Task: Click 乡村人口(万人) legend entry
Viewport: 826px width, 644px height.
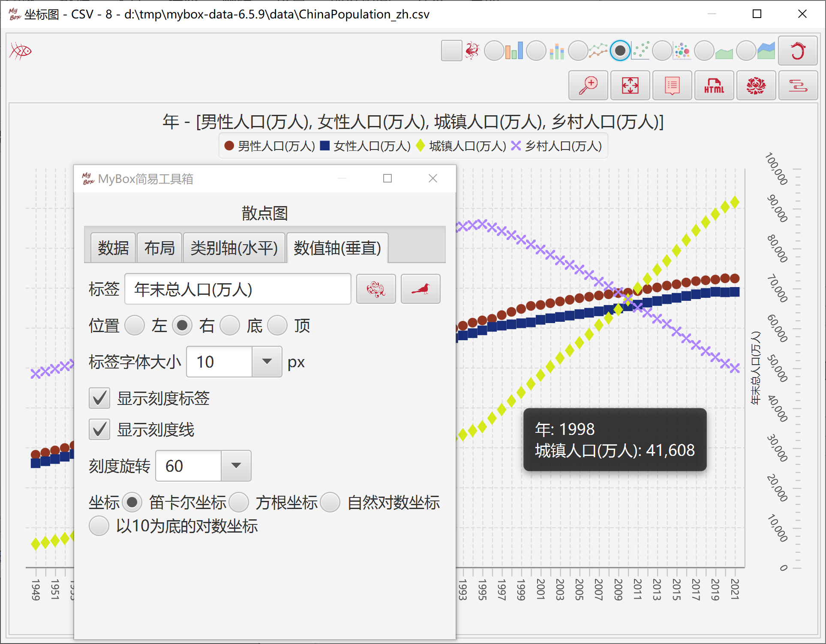Action: tap(557, 146)
